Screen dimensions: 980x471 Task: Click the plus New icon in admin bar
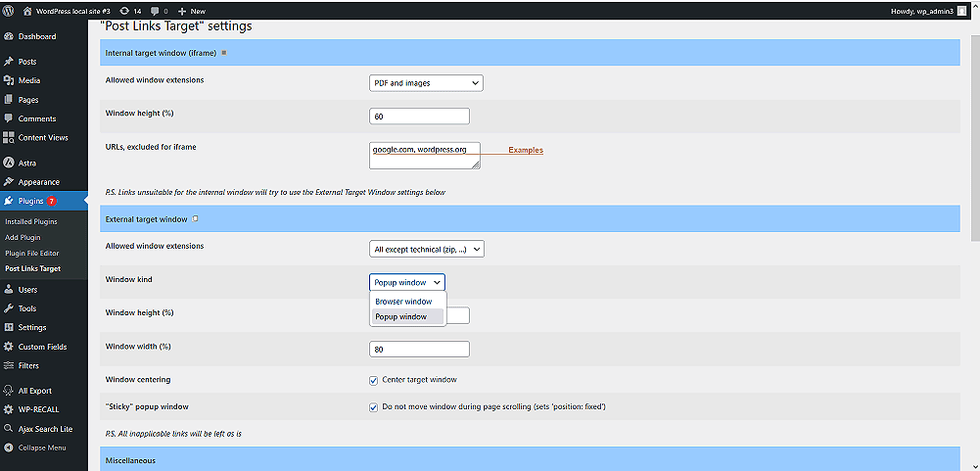click(182, 11)
